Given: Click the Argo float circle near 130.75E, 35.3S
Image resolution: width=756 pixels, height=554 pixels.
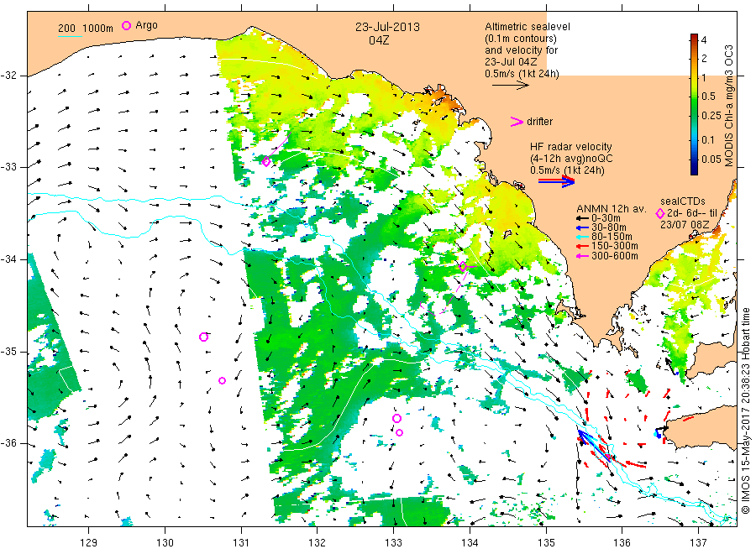Looking at the screenshot, I should tap(223, 380).
